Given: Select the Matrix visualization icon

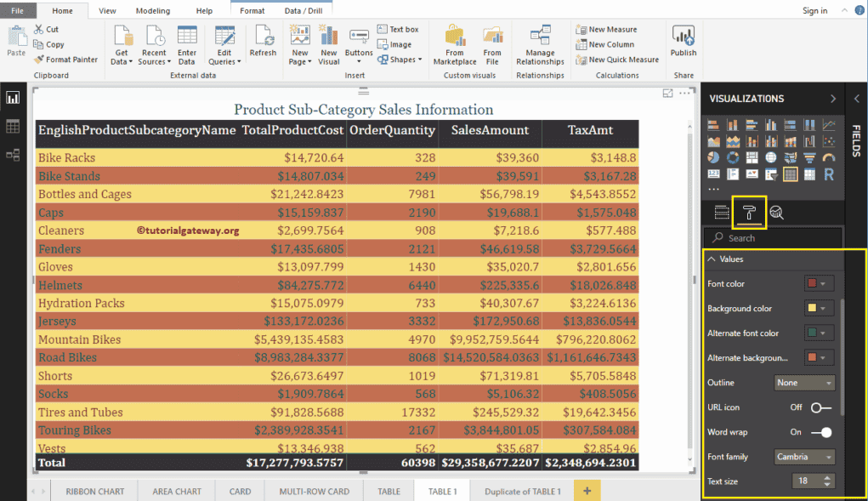Looking at the screenshot, I should [x=809, y=174].
